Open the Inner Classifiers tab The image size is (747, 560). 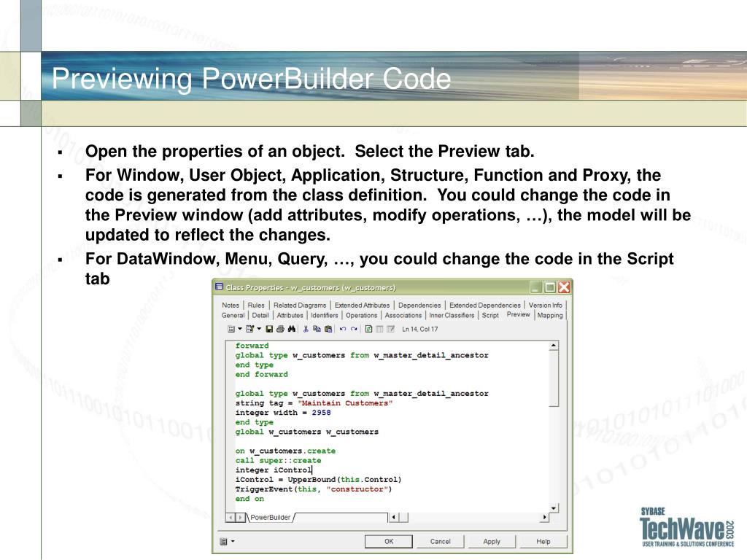point(452,315)
